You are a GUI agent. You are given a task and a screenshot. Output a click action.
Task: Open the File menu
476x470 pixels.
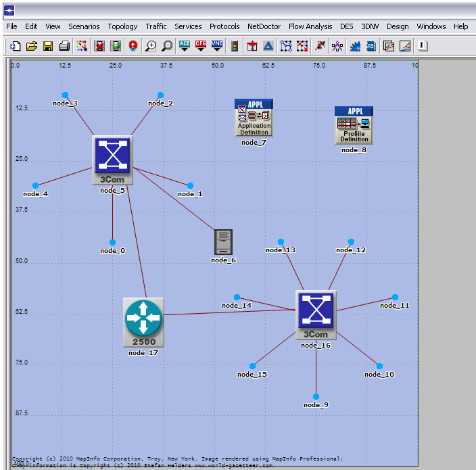11,26
